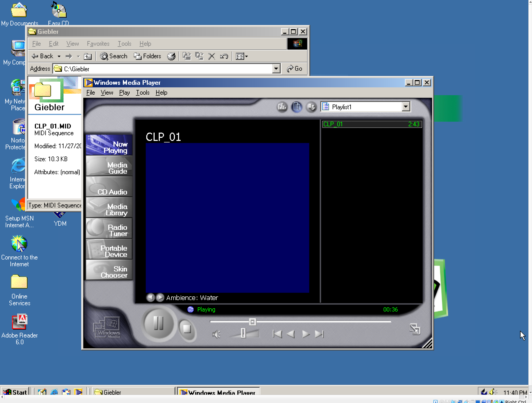
Task: Open Help menu in Giebler window
Action: click(x=145, y=44)
